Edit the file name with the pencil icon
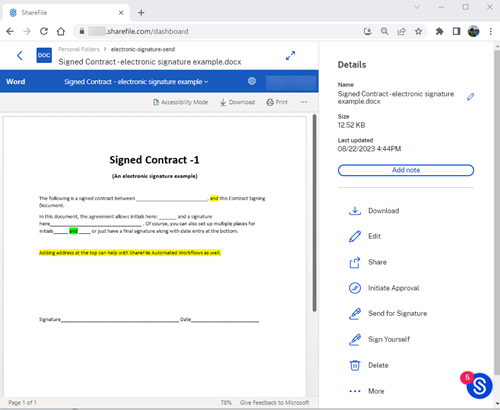 click(x=470, y=97)
